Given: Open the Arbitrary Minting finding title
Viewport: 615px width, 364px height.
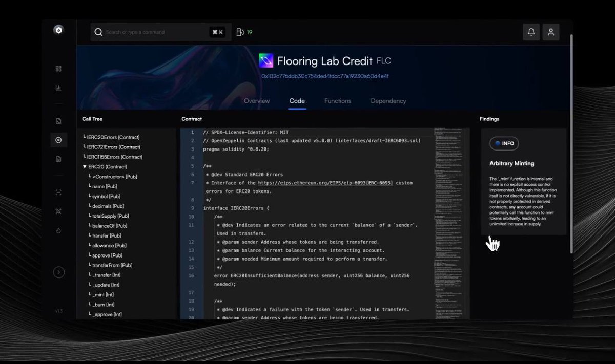Looking at the screenshot, I should pyautogui.click(x=511, y=163).
